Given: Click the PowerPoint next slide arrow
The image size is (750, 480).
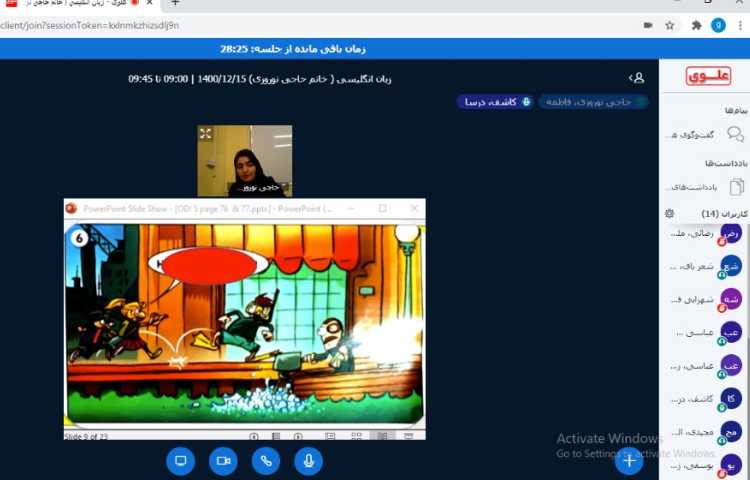Looking at the screenshot, I should click(299, 436).
